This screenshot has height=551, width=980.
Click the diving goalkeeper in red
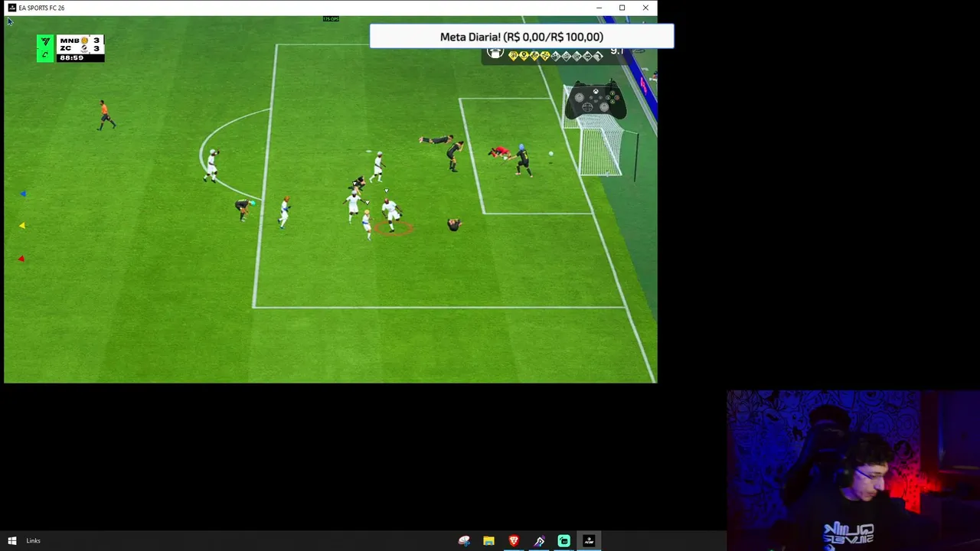500,152
